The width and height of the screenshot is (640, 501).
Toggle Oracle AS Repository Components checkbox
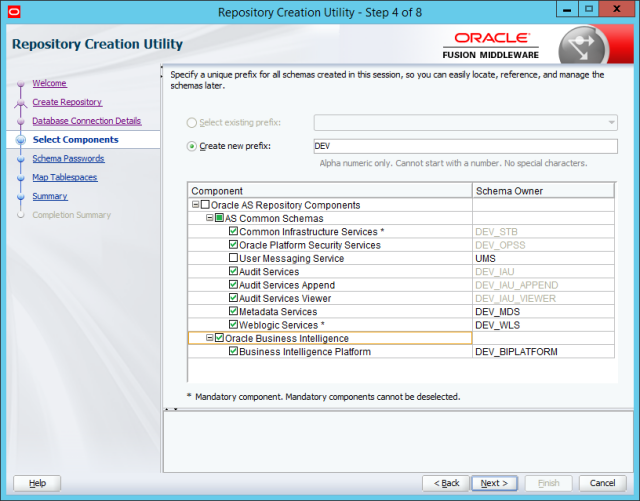[x=205, y=205]
